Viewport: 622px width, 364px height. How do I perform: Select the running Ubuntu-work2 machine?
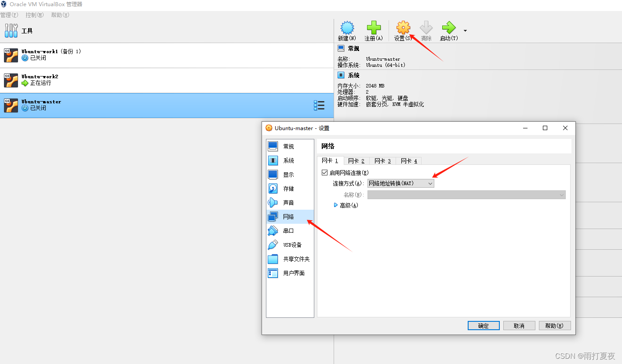167,80
